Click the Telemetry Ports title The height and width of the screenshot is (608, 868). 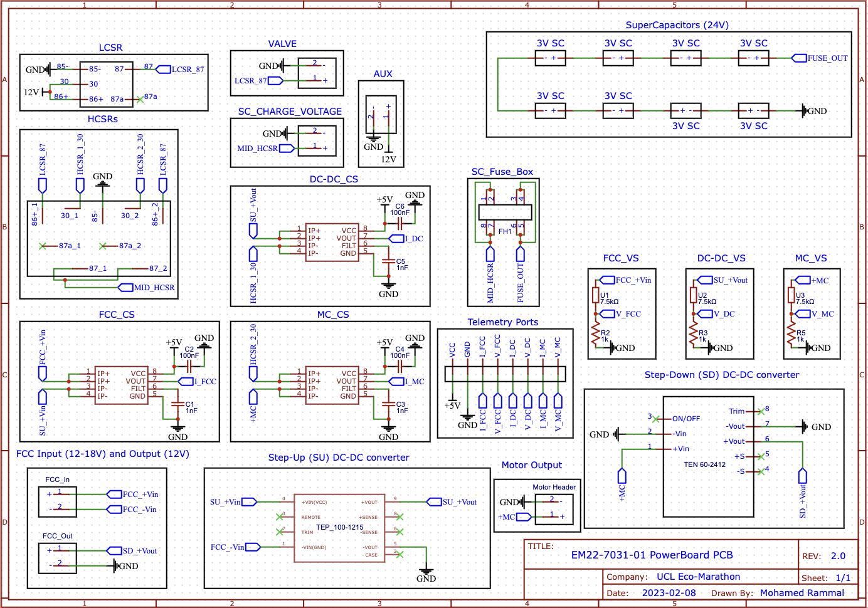coord(503,322)
